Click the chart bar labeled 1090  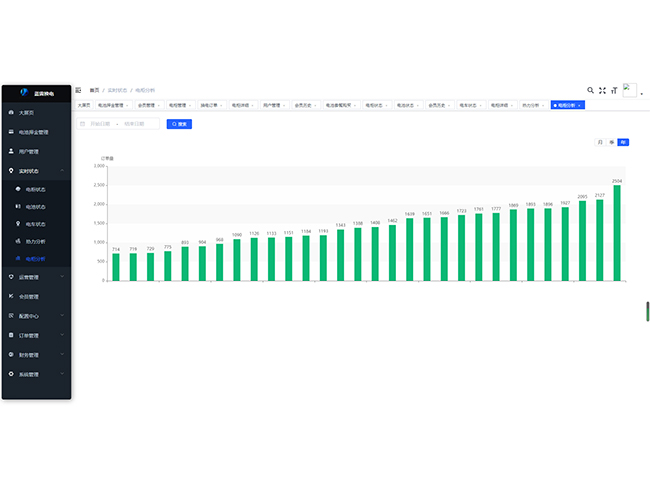237,260
